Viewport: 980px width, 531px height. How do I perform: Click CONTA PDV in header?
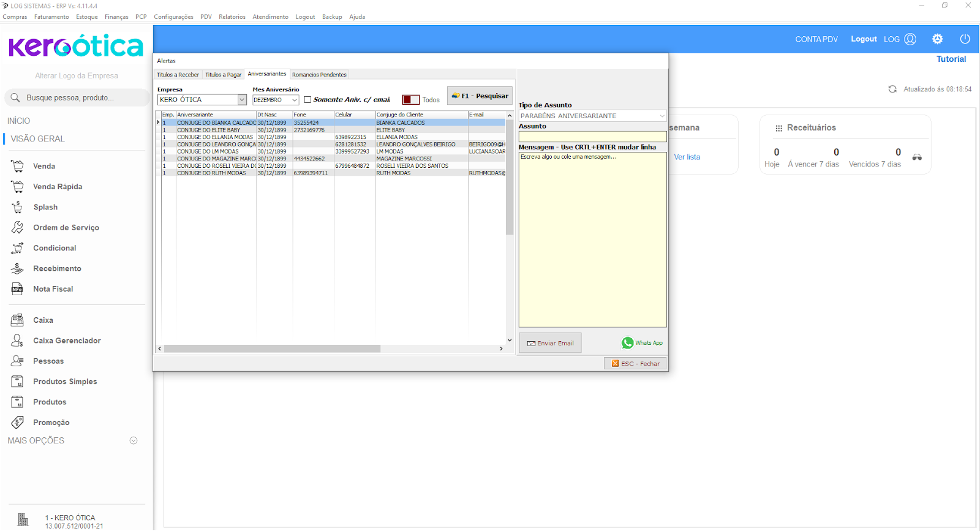pos(816,39)
